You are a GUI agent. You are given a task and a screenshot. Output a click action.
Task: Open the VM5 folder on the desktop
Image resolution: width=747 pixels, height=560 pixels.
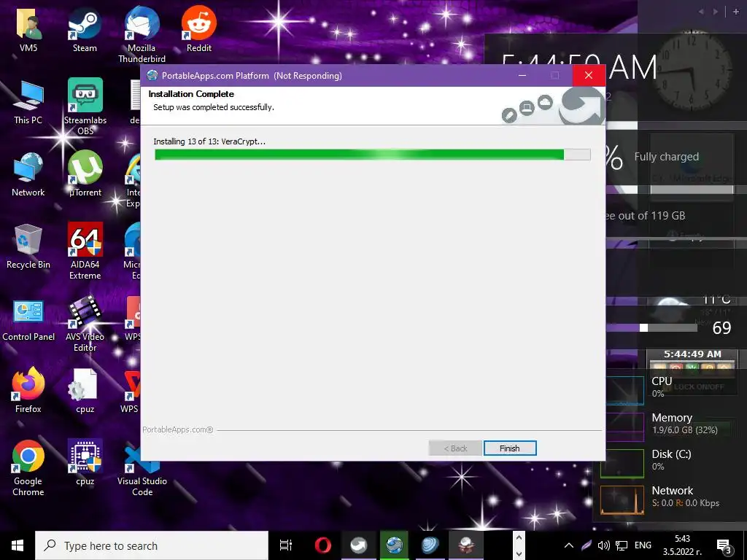click(x=28, y=29)
